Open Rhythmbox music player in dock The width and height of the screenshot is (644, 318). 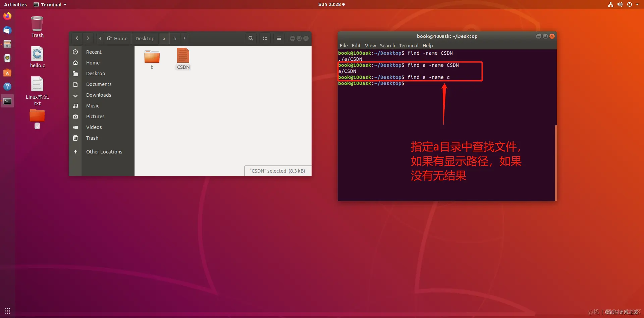pos(7,58)
